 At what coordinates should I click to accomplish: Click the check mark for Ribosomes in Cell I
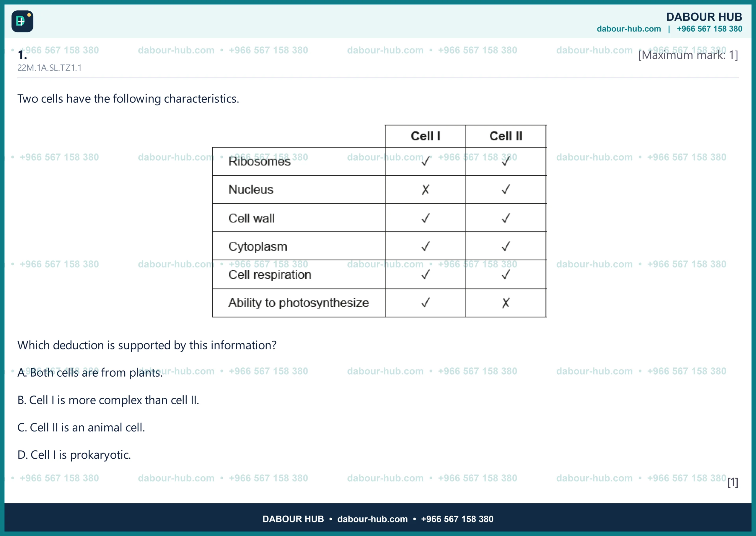coord(426,161)
